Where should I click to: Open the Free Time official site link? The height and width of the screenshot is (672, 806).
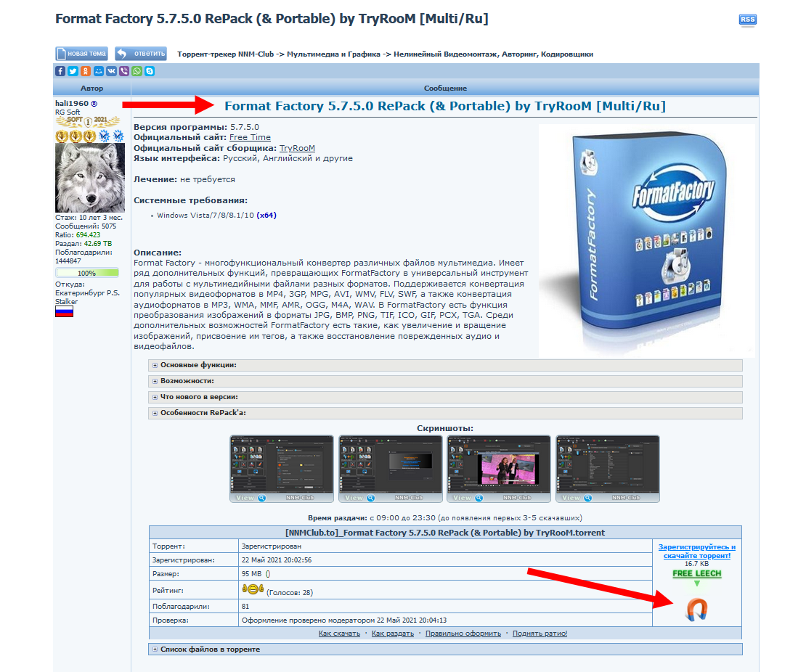250,137
